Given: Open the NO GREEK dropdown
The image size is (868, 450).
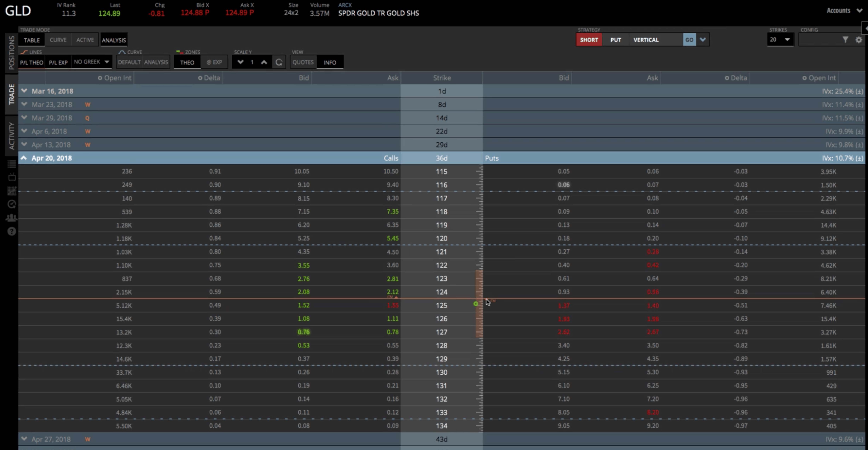Looking at the screenshot, I should [x=91, y=62].
